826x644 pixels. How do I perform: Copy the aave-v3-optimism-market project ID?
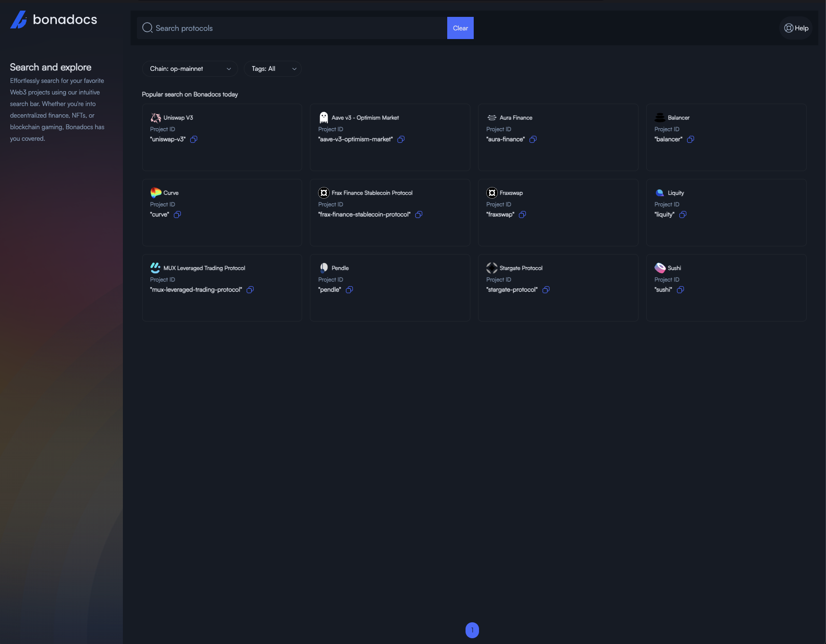(401, 139)
